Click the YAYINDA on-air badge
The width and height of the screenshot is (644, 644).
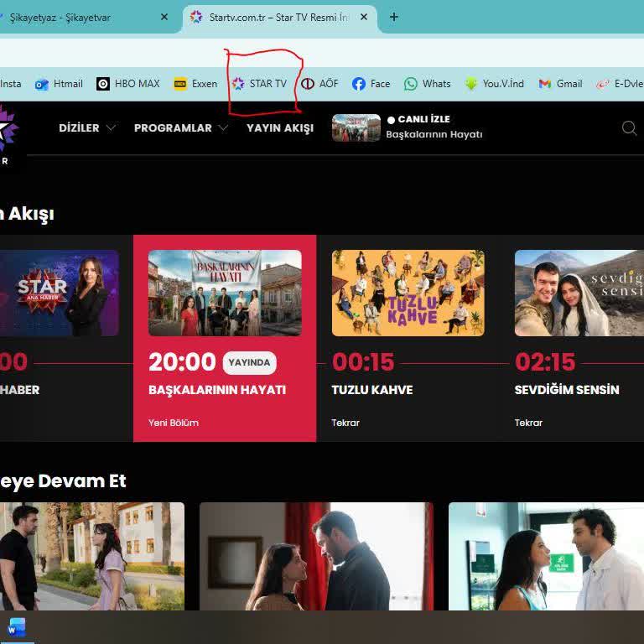(249, 362)
